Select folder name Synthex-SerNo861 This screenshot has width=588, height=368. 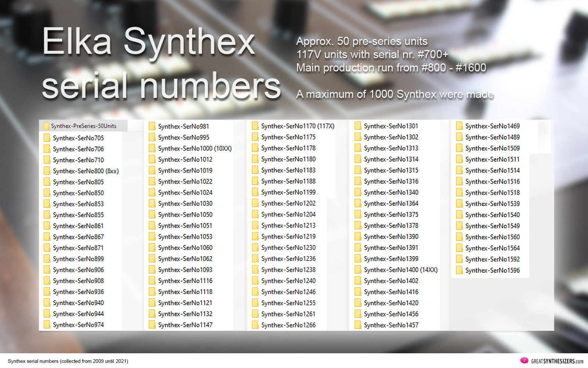78,226
